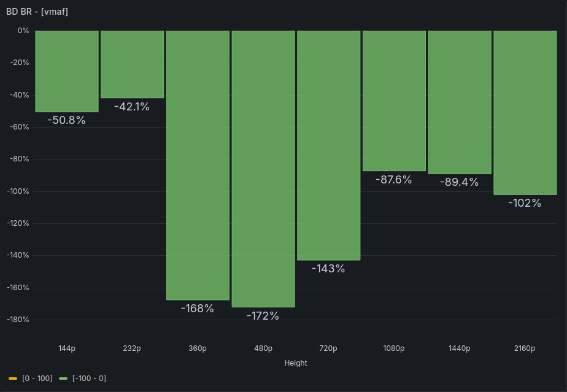Viewport: 567px width, 392px height.
Task: Toggle the [-100 - 0] legend series
Action: click(x=90, y=378)
